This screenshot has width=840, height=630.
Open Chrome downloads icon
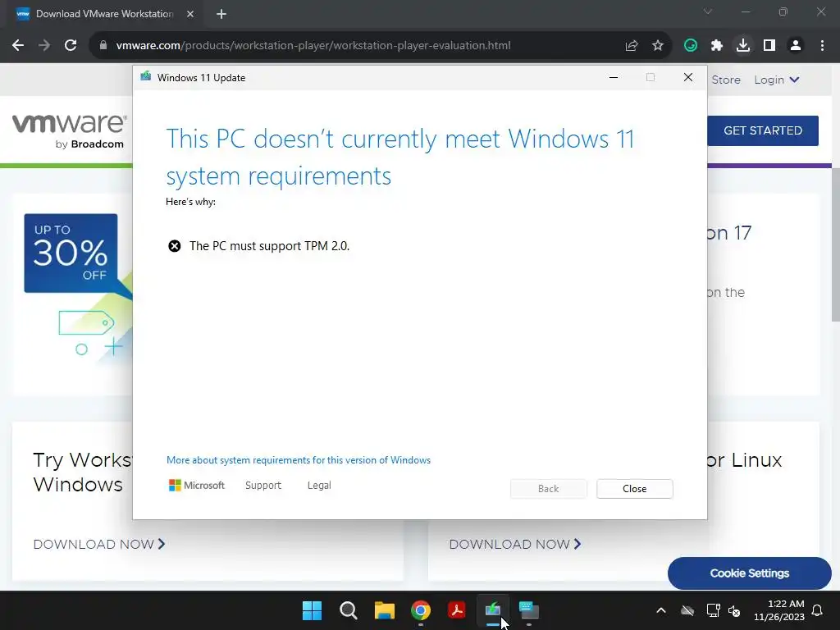pos(743,46)
